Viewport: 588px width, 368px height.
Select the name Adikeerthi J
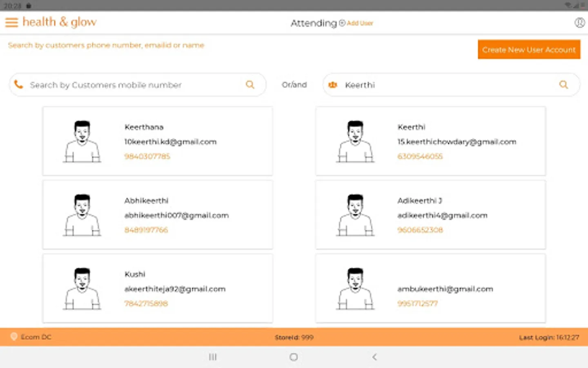click(420, 201)
